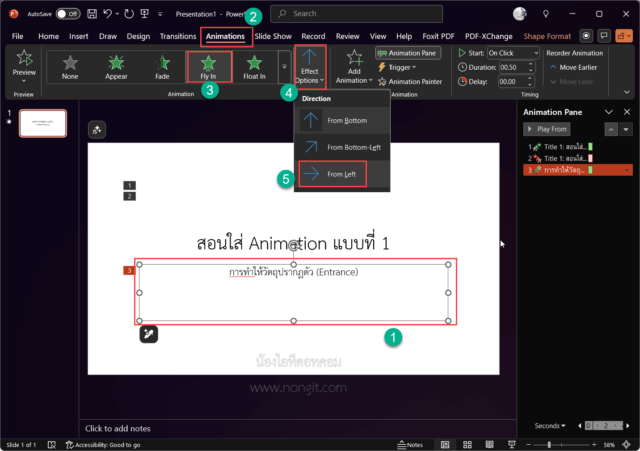Image resolution: width=640 pixels, height=451 pixels.
Task: Open the Start On Click combo box
Action: click(513, 53)
